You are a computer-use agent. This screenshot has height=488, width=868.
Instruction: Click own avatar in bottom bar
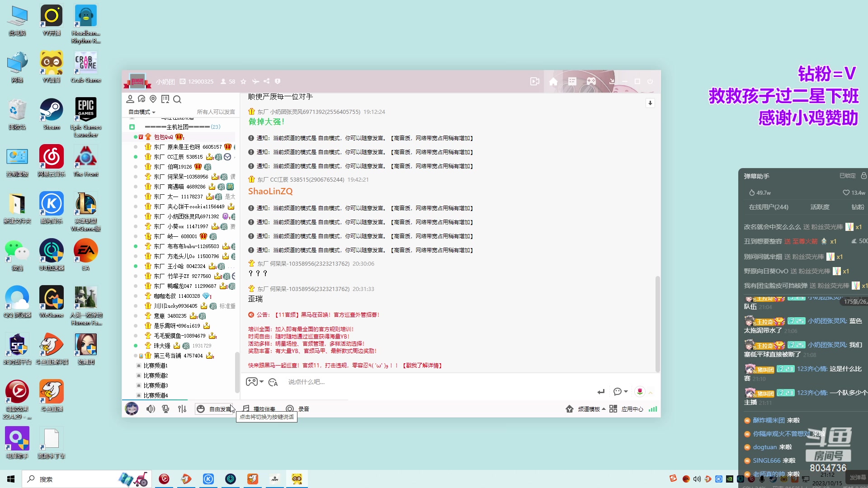coord(132,408)
